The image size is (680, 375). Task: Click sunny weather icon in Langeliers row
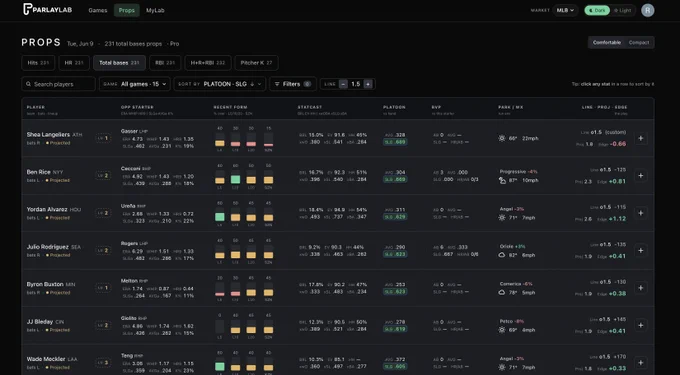[x=502, y=138]
